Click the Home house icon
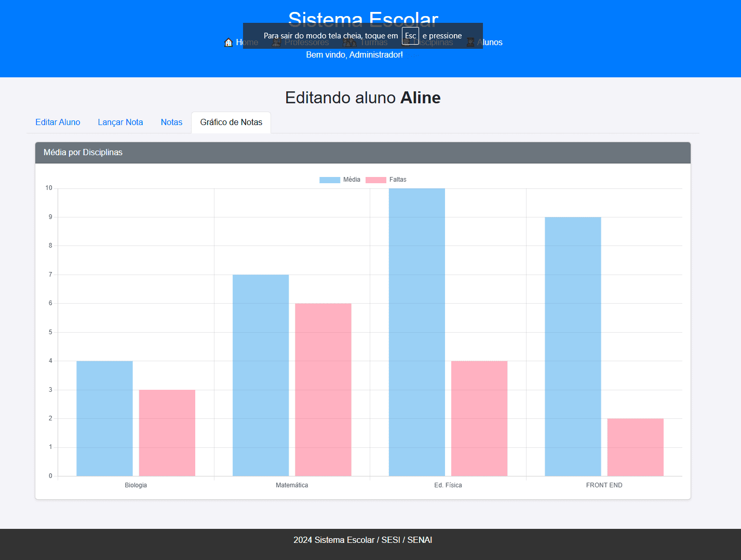This screenshot has width=741, height=560. coord(228,43)
